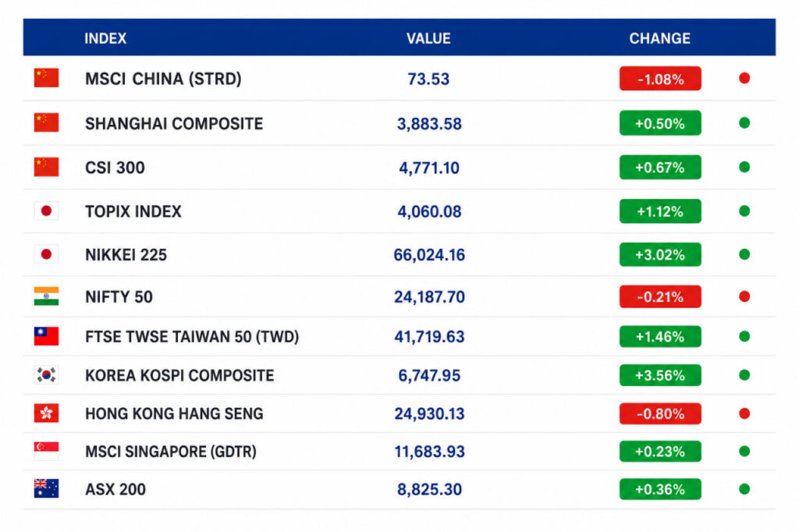The width and height of the screenshot is (799, 532).
Task: Click the INDEX column header
Action: (x=105, y=38)
